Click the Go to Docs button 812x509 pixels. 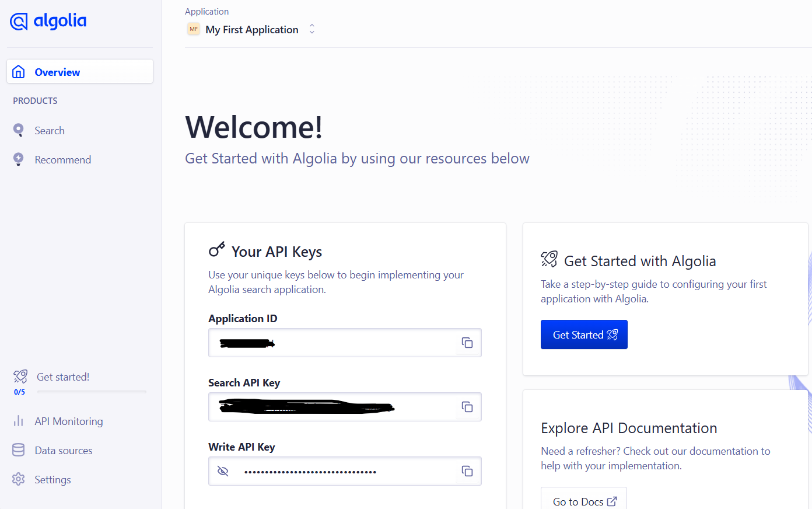click(584, 498)
